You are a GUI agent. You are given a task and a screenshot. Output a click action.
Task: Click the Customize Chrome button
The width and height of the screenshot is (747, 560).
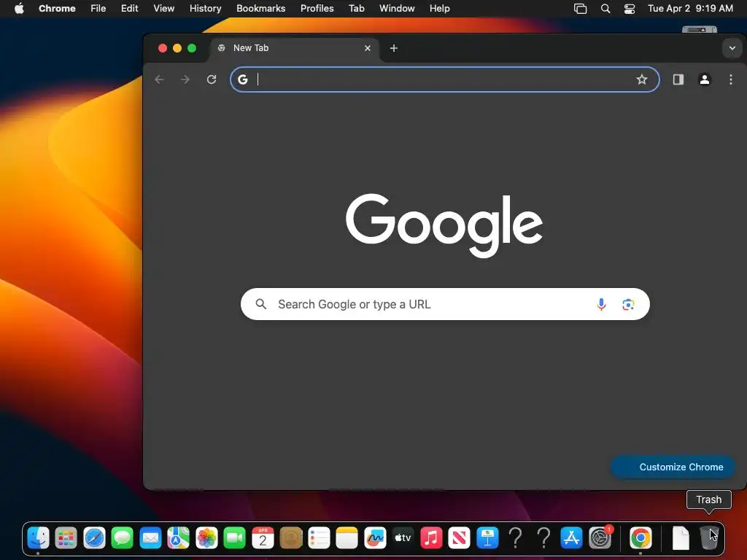[673, 467]
